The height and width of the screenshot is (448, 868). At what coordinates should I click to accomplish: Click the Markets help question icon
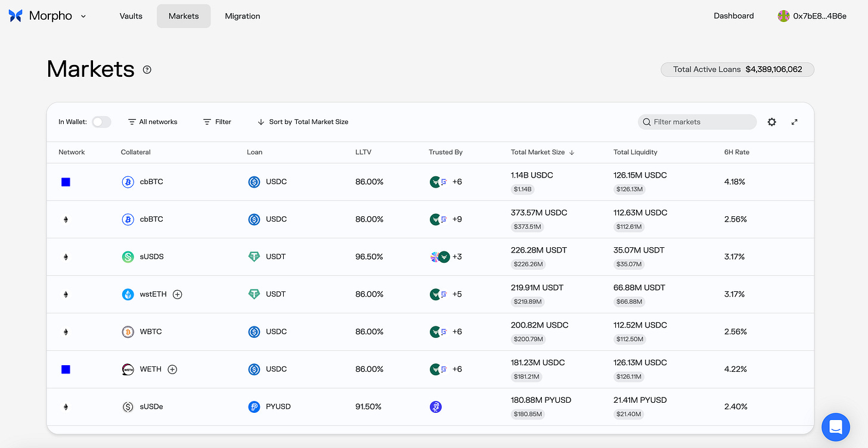(x=147, y=70)
